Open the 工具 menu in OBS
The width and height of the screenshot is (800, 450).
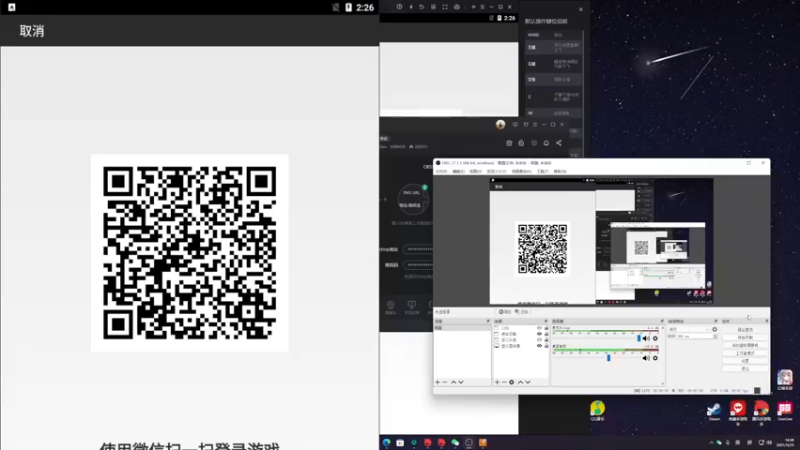(542, 171)
